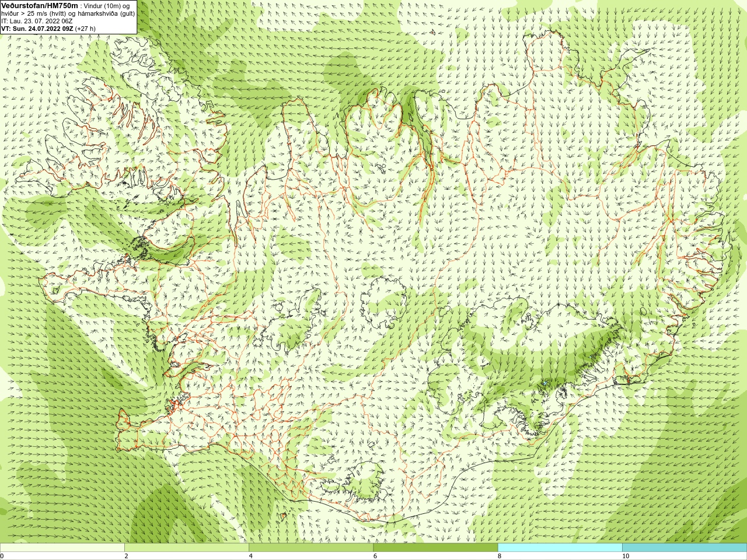Screen dimensions: 747x560
Task: Click the 'Vindur (10m) og' label
Action: 107,5
